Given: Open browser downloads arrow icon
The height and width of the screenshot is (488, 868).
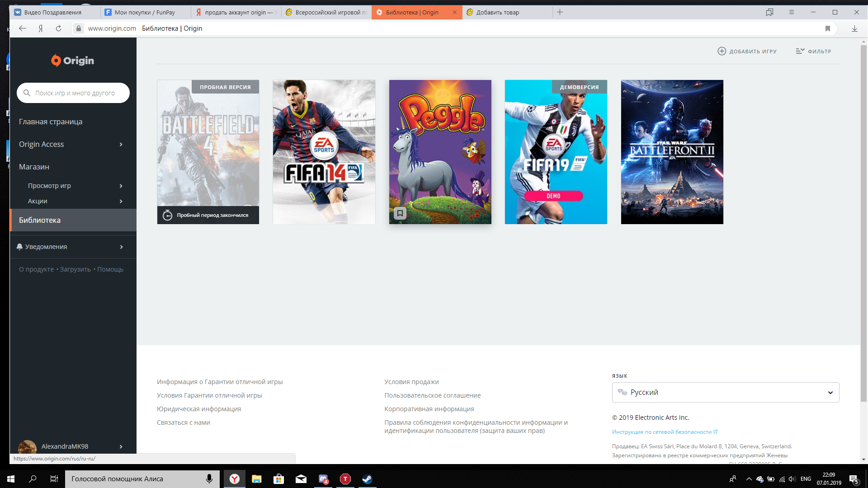Looking at the screenshot, I should pyautogui.click(x=854, y=28).
